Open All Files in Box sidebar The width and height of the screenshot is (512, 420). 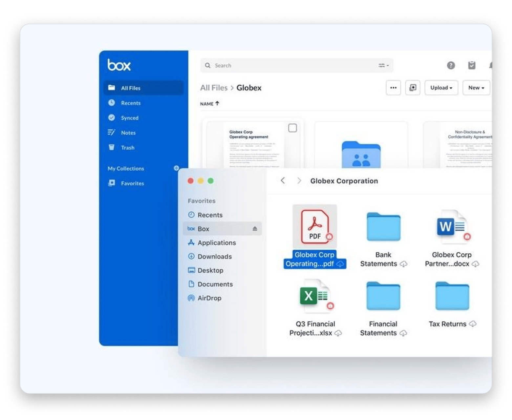pyautogui.click(x=143, y=88)
